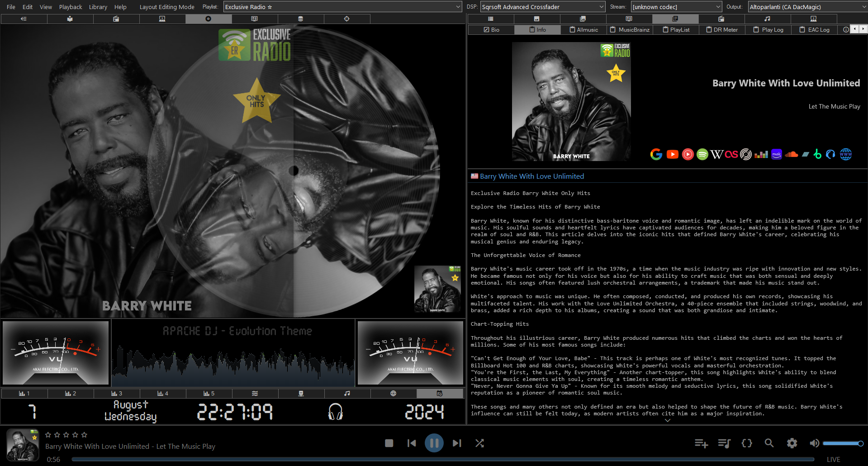Open the WWW globe website icon
Image resolution: width=868 pixels, height=466 pixels.
click(x=846, y=154)
